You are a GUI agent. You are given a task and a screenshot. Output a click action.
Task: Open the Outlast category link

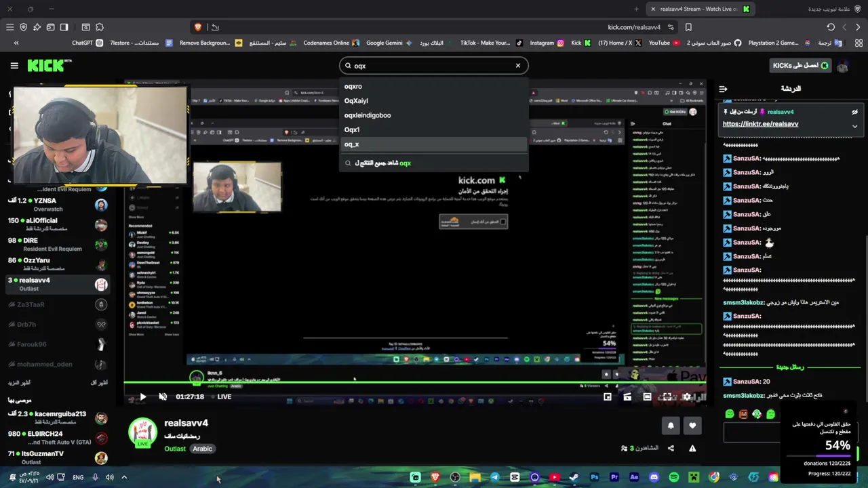tap(174, 449)
